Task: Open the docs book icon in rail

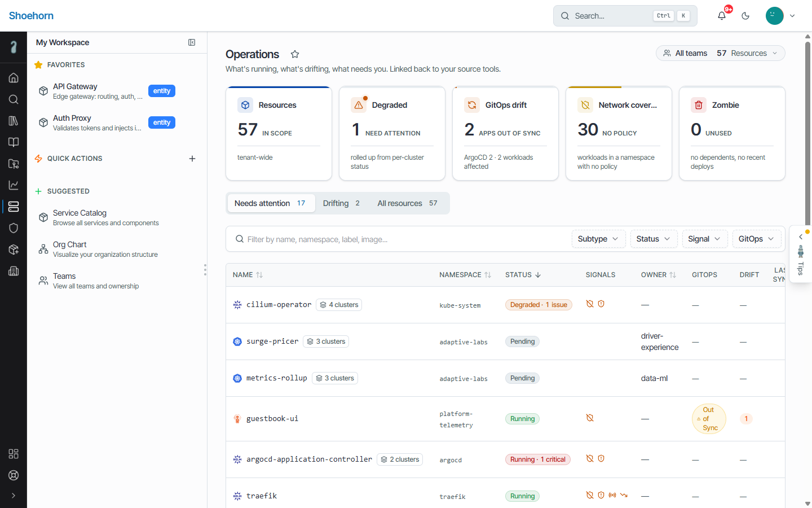Action: coord(14,142)
